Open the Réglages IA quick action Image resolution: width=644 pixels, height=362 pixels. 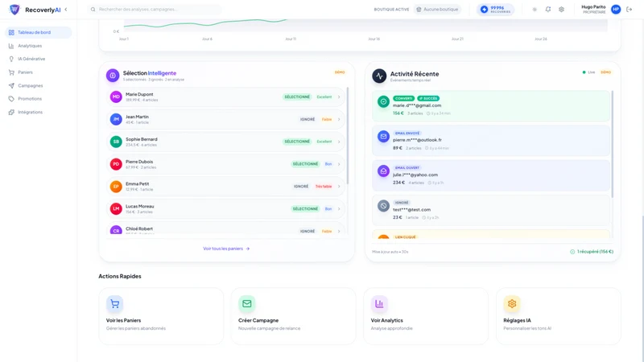[x=559, y=316]
